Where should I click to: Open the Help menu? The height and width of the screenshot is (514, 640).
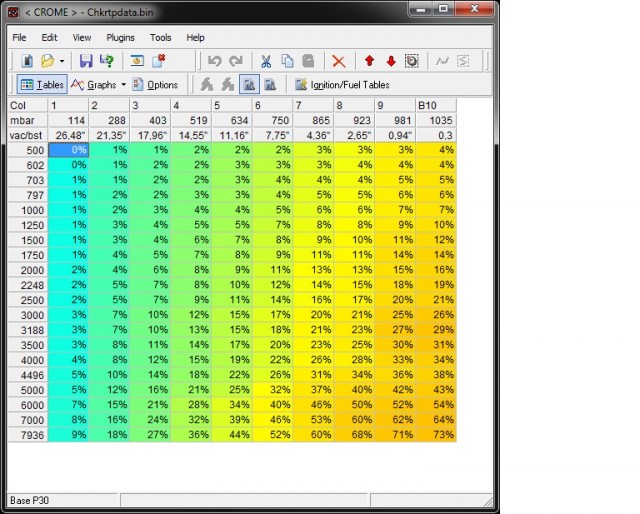coord(196,38)
